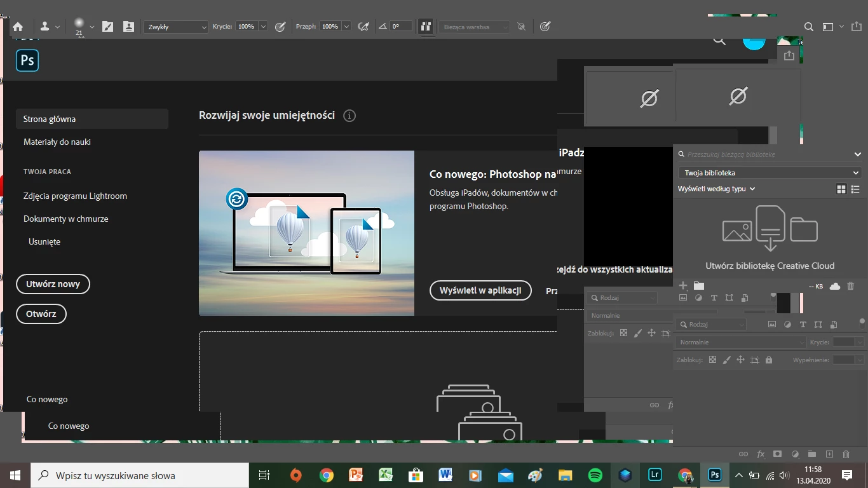Image resolution: width=868 pixels, height=488 pixels.
Task: Open the Usunięte items section
Action: click(x=44, y=241)
